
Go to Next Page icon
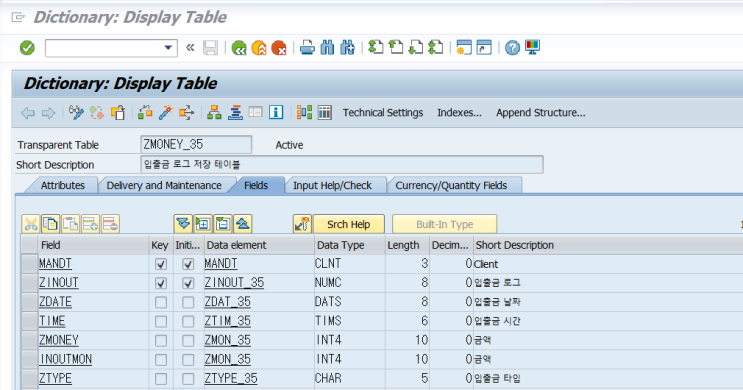coord(416,47)
